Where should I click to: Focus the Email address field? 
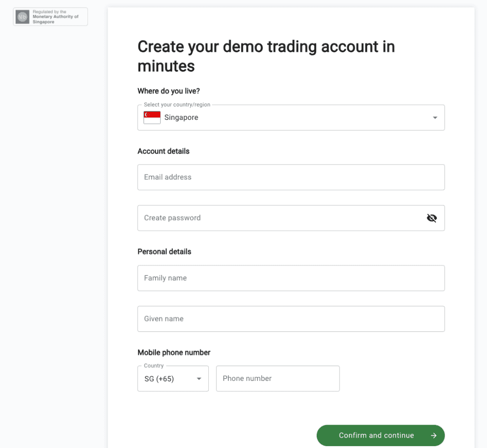pyautogui.click(x=291, y=177)
